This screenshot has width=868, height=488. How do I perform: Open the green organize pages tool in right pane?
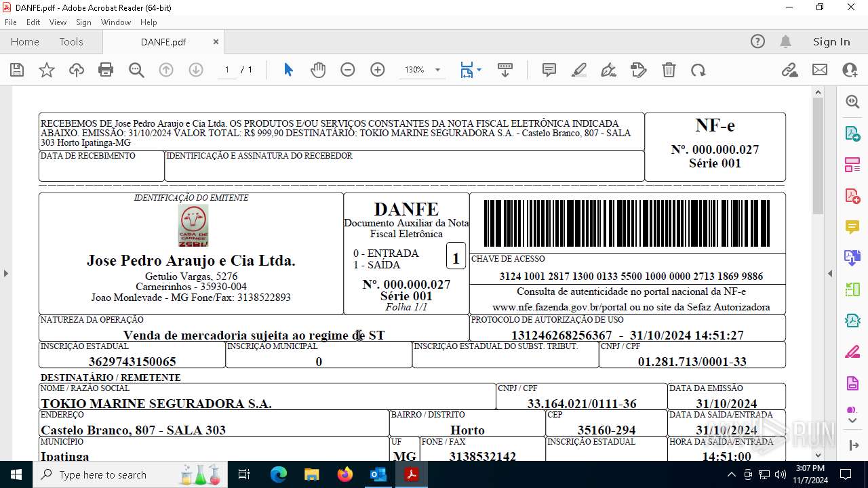(852, 289)
